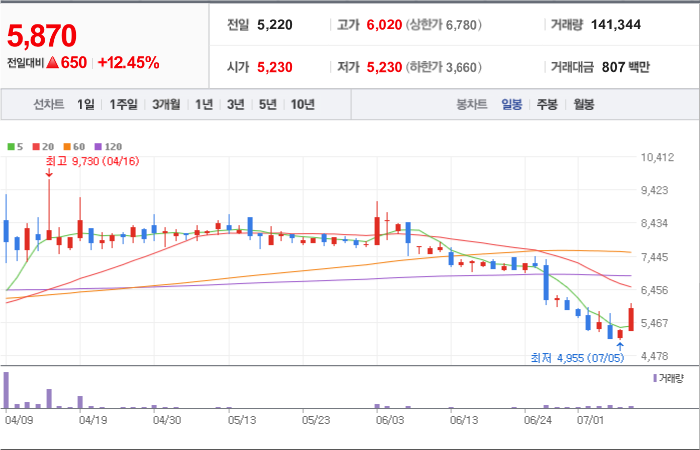The width and height of the screenshot is (700, 450).
Task: Click the 06/03 date axis label
Action: click(x=390, y=420)
